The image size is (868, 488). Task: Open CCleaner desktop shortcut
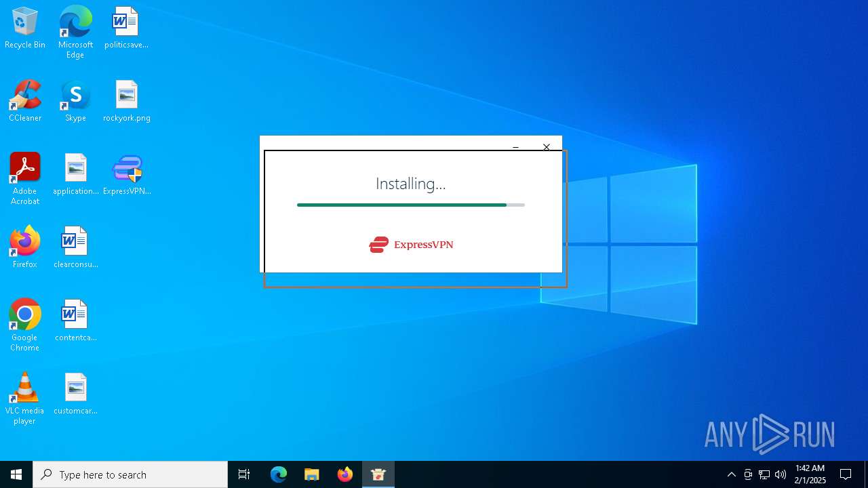tap(25, 101)
